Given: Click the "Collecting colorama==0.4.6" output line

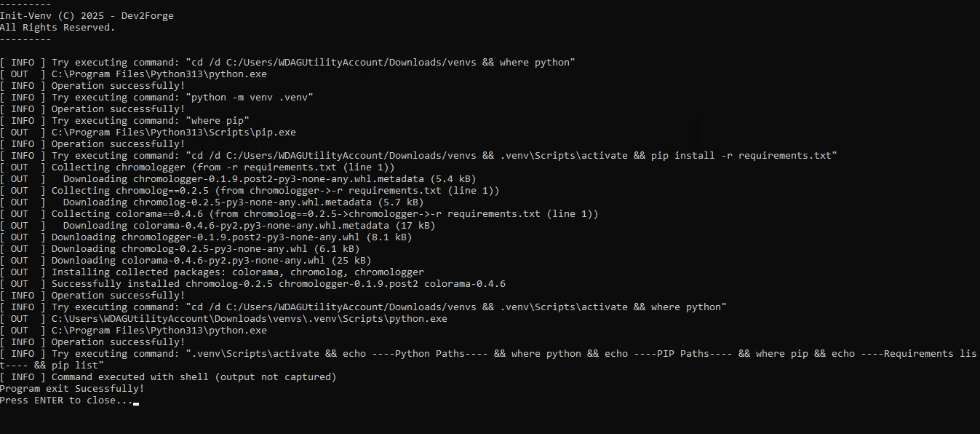Looking at the screenshot, I should pos(324,214).
